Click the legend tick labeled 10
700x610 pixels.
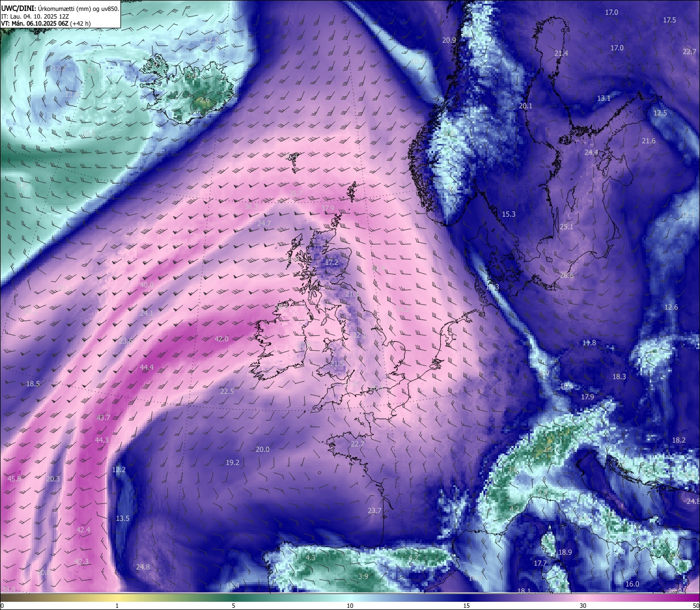(x=350, y=606)
